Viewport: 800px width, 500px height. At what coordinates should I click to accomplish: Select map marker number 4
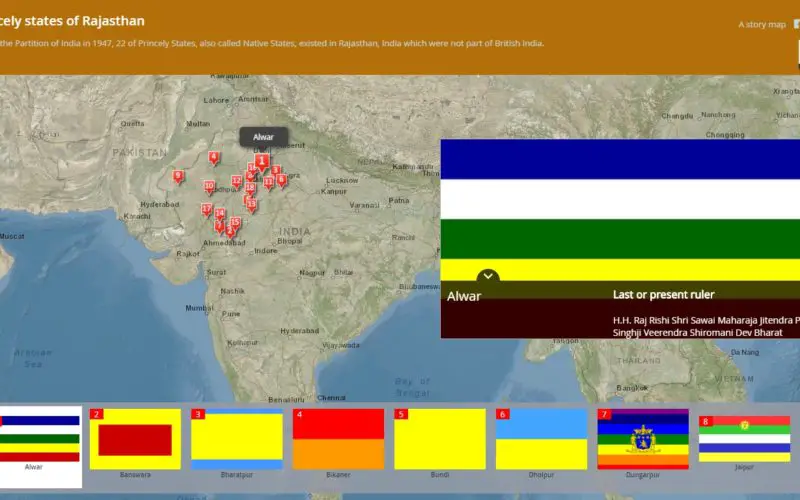pyautogui.click(x=214, y=158)
